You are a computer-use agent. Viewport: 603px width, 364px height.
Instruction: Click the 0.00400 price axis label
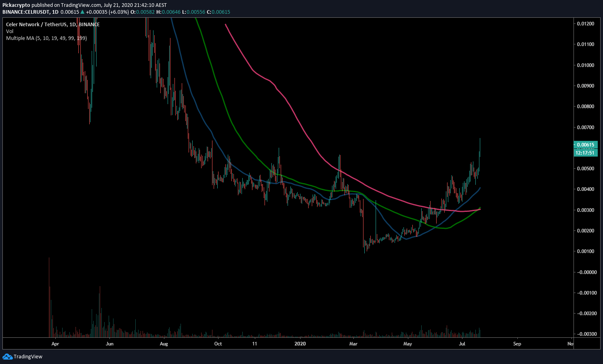585,189
